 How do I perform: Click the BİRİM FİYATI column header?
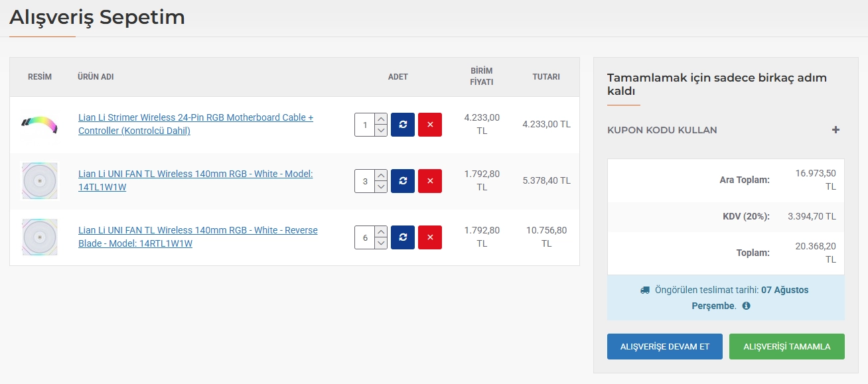point(482,77)
